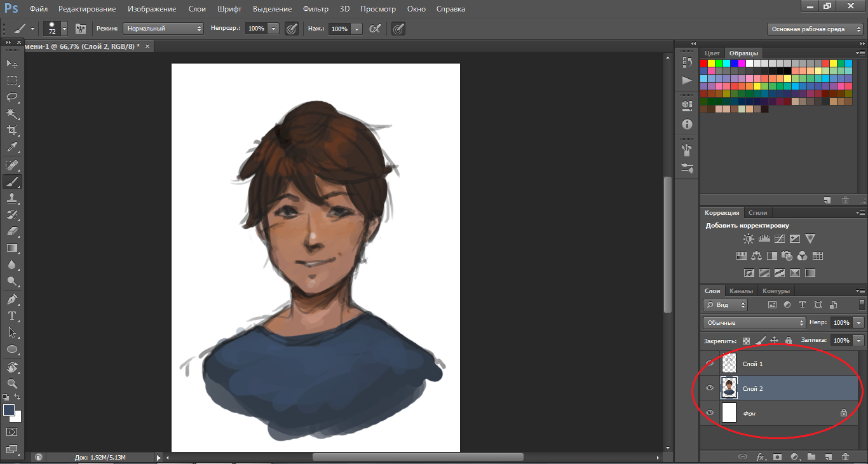Open the Файл menu
The image size is (868, 464).
click(39, 9)
